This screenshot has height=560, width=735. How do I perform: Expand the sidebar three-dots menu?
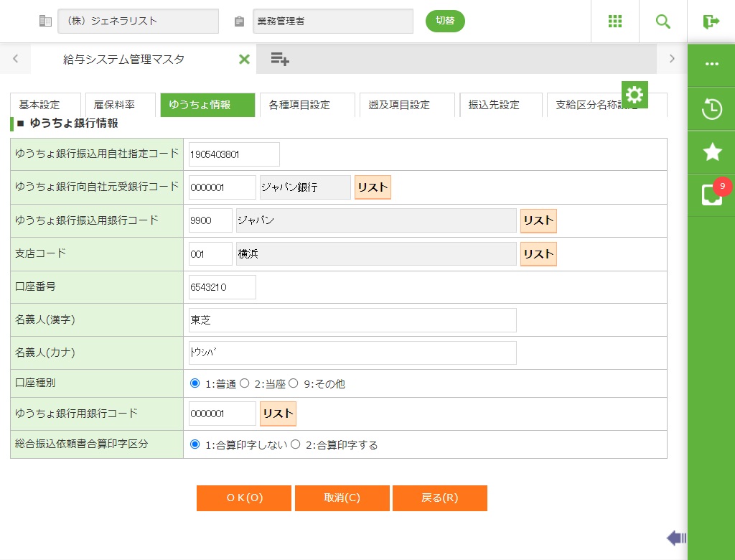[711, 64]
